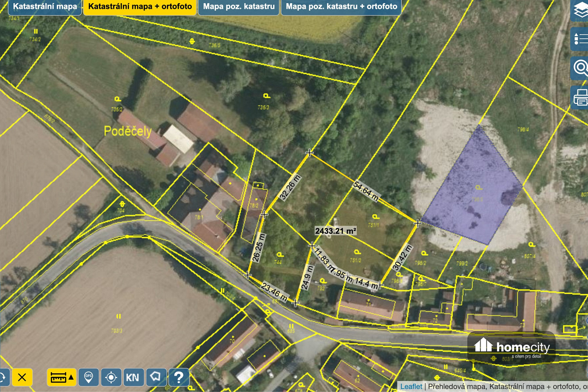Click the 14.4 m distance label
588x392 pixels.
(366, 284)
